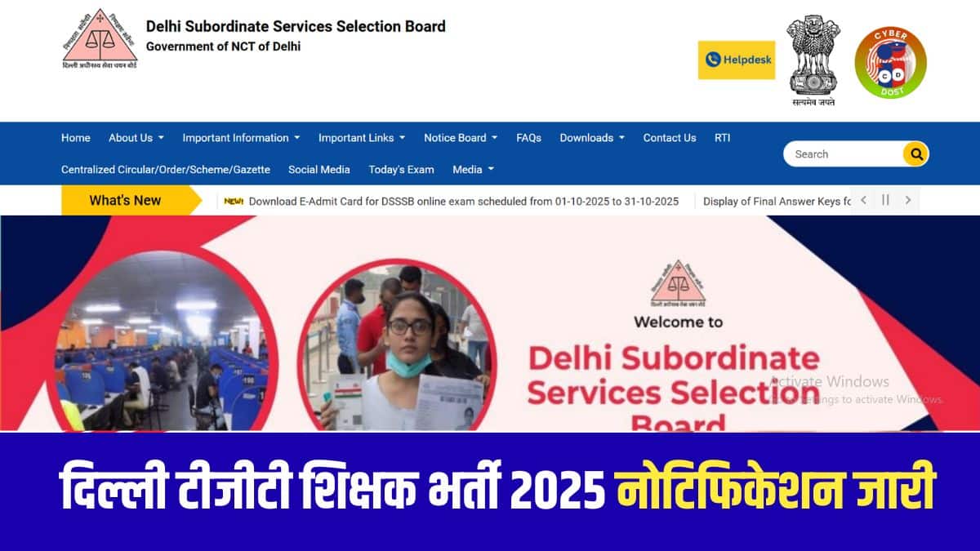Image resolution: width=980 pixels, height=551 pixels.
Task: Click the NEW badge beside E-Admit Card
Action: [x=234, y=202]
